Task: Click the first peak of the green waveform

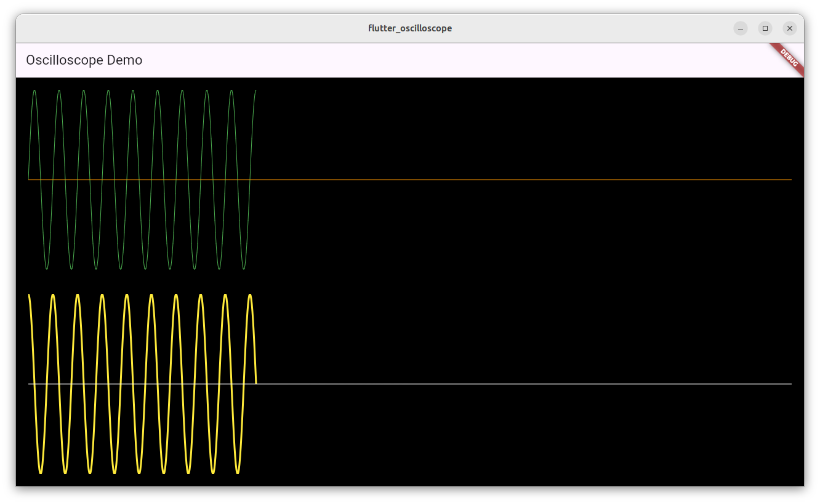Action: pos(34,91)
